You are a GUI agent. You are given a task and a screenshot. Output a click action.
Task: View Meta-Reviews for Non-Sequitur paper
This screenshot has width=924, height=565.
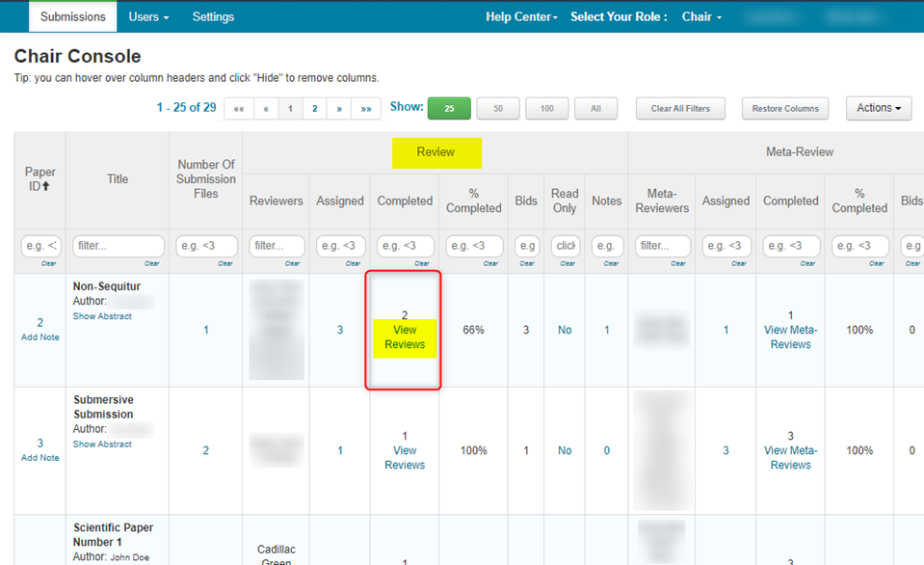tap(790, 337)
